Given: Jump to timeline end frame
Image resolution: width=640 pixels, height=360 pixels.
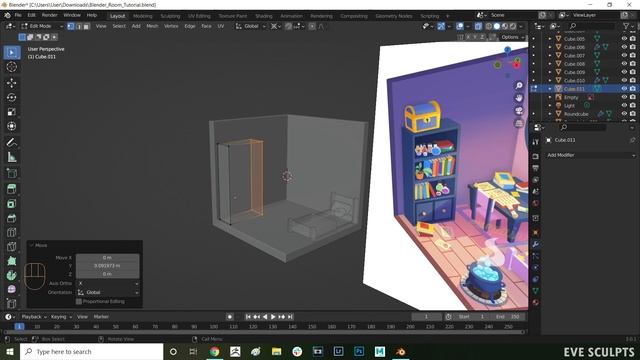Looking at the screenshot, I should point(290,317).
